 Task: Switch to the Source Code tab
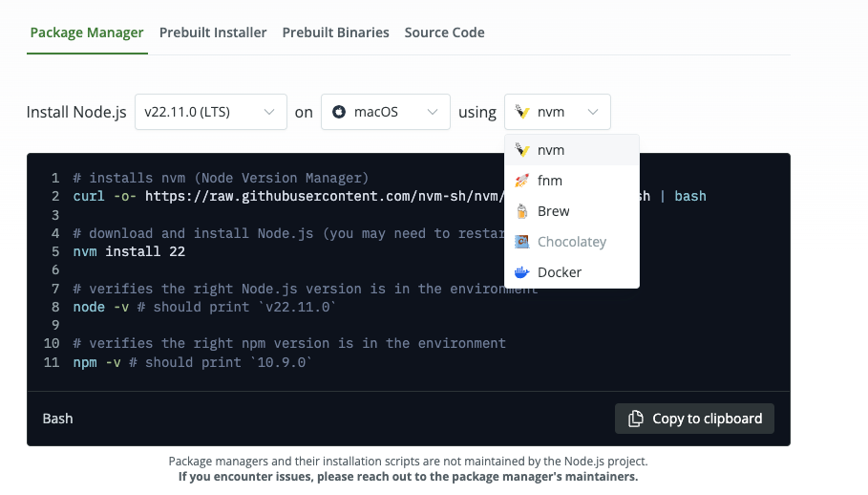[445, 32]
